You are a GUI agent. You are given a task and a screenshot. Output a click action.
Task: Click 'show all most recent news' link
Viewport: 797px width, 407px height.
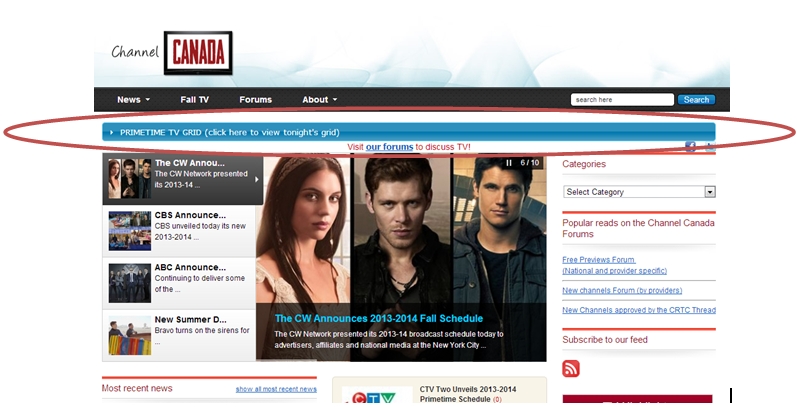pyautogui.click(x=276, y=389)
